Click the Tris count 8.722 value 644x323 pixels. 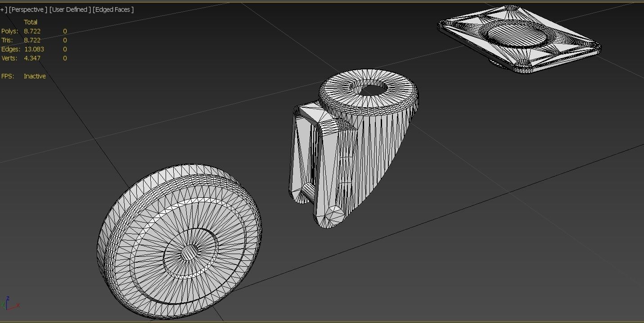[x=32, y=40]
